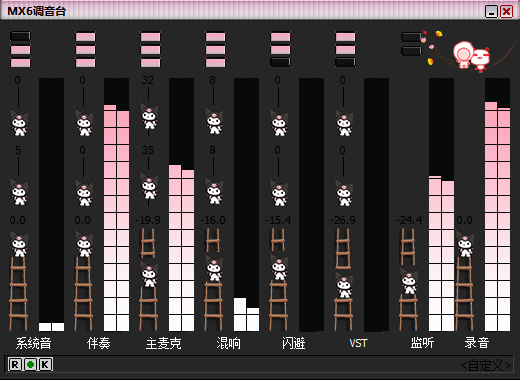Image resolution: width=520 pixels, height=380 pixels.
Task: Toggle the top dark switch of 系统音
Action: click(20, 36)
